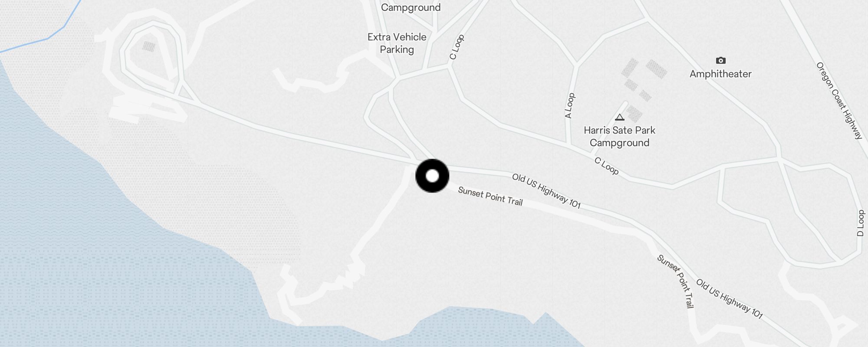Open the Harris Sate Park Campground label
Image resolution: width=868 pixels, height=347 pixels.
(x=619, y=137)
